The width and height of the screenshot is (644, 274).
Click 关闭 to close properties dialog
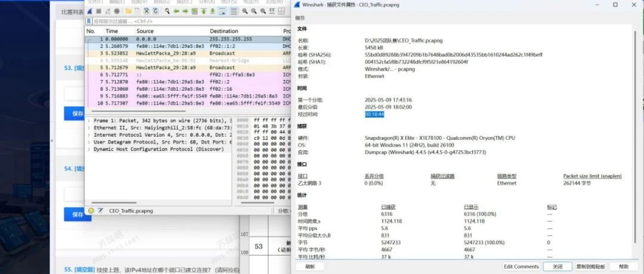pyautogui.click(x=558, y=267)
